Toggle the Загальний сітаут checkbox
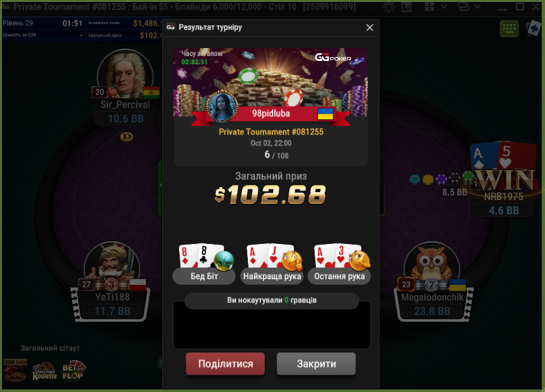 pyautogui.click(x=12, y=348)
